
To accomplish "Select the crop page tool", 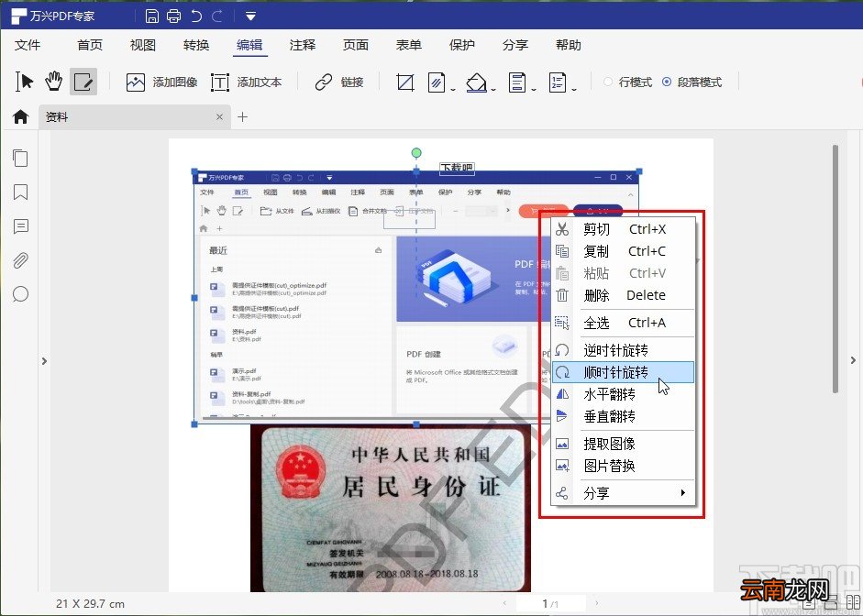I will (x=405, y=82).
